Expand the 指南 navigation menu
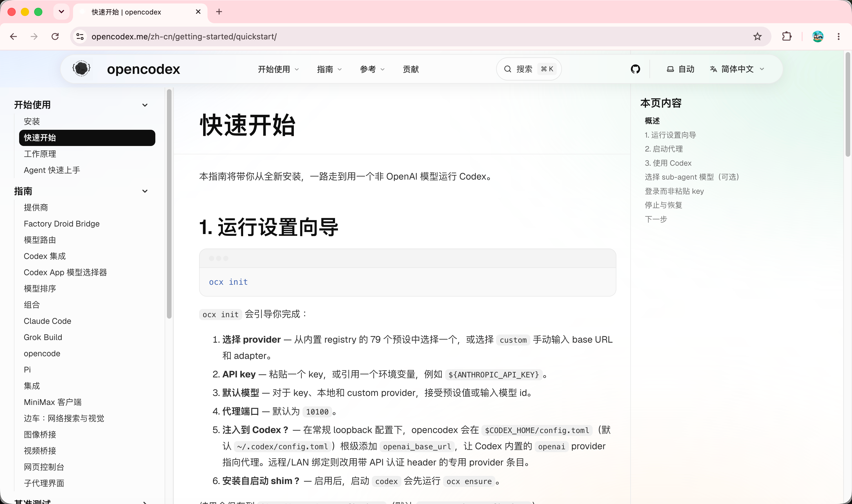 click(x=329, y=69)
